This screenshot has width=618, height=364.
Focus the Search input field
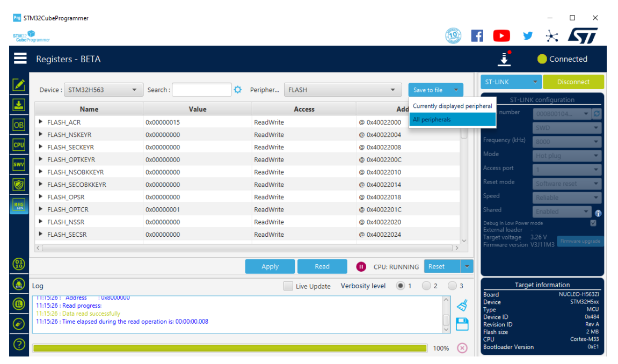coord(202,90)
